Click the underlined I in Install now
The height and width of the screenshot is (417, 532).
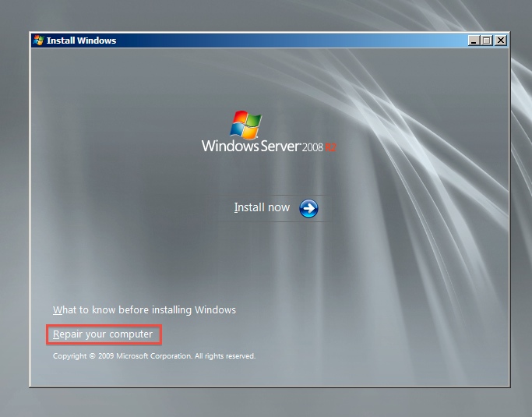pos(236,208)
